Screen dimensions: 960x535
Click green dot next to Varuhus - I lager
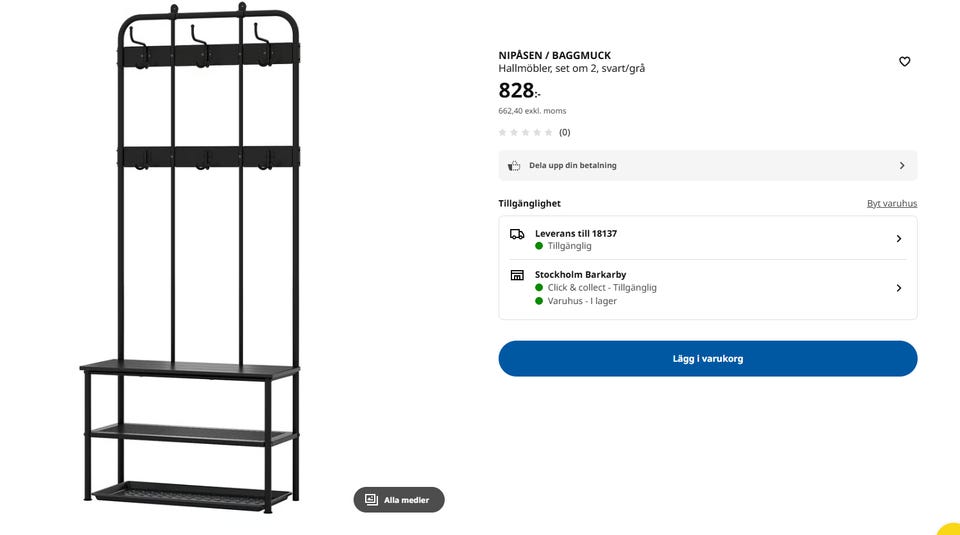pos(539,301)
